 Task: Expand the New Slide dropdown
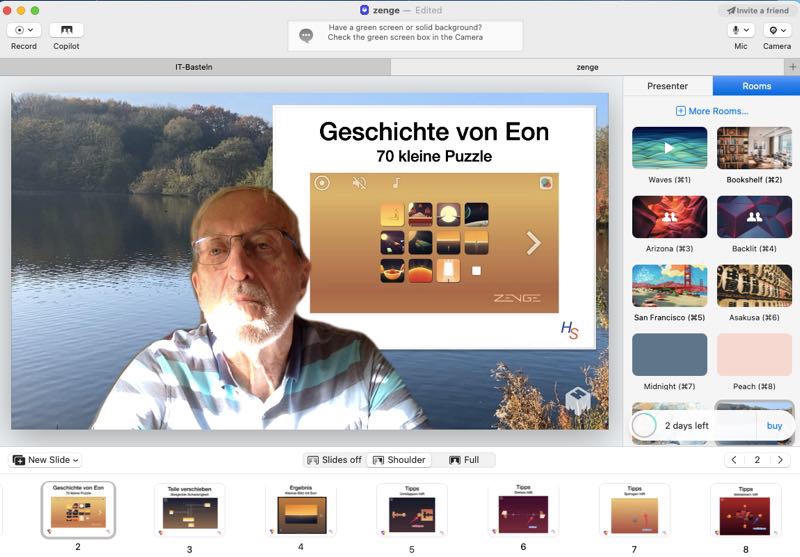(45, 460)
